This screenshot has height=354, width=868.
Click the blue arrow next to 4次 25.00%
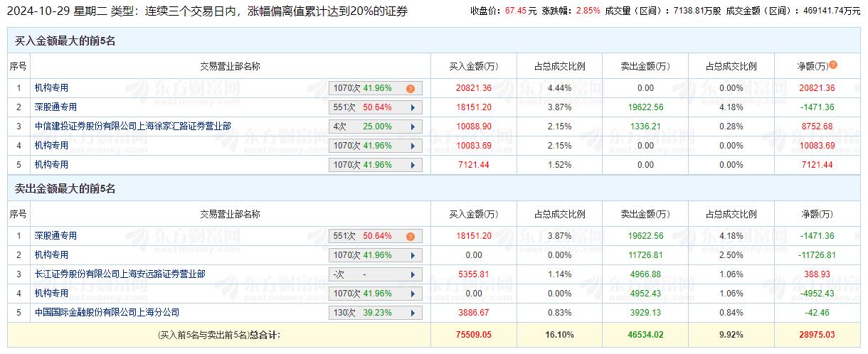(x=413, y=127)
